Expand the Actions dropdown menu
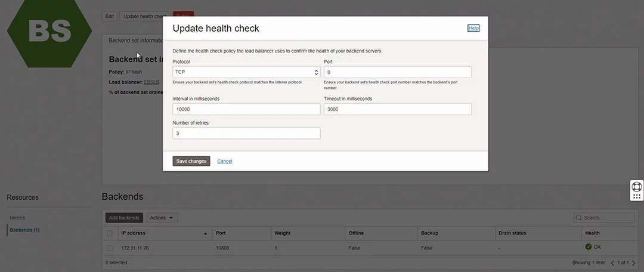Viewport: 644px width, 272px height. 162,218
